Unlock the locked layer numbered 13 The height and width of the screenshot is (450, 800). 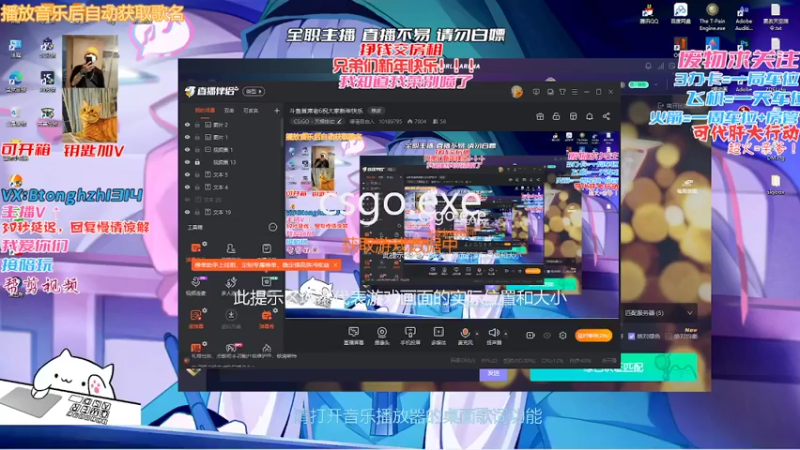(197, 162)
